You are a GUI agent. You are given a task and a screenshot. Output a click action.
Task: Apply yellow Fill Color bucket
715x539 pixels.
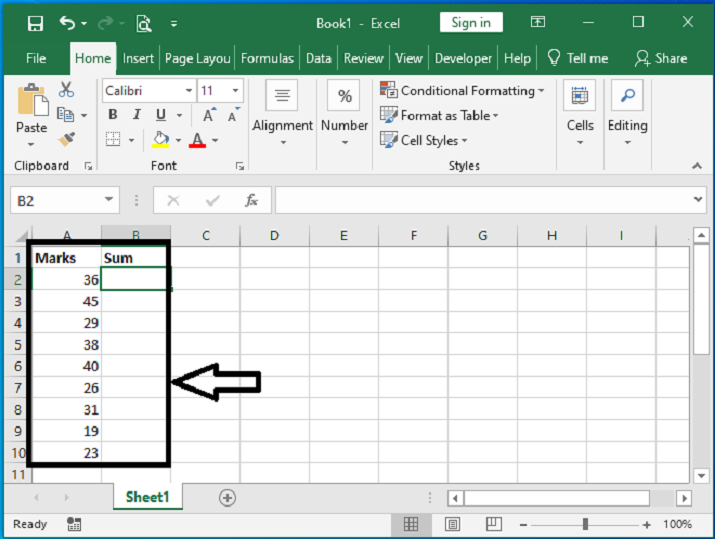(x=161, y=139)
